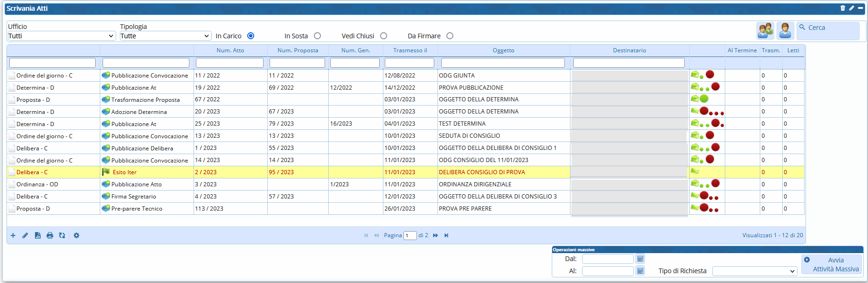The image size is (868, 283).
Task: Expand the Tipo di Richiesta dropdown
Action: click(755, 271)
